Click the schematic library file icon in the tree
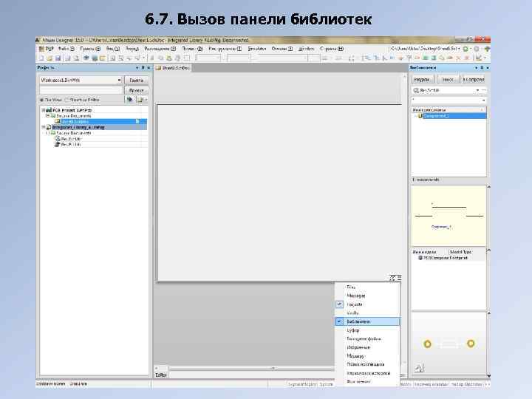This screenshot has height=399, width=532. [x=58, y=138]
